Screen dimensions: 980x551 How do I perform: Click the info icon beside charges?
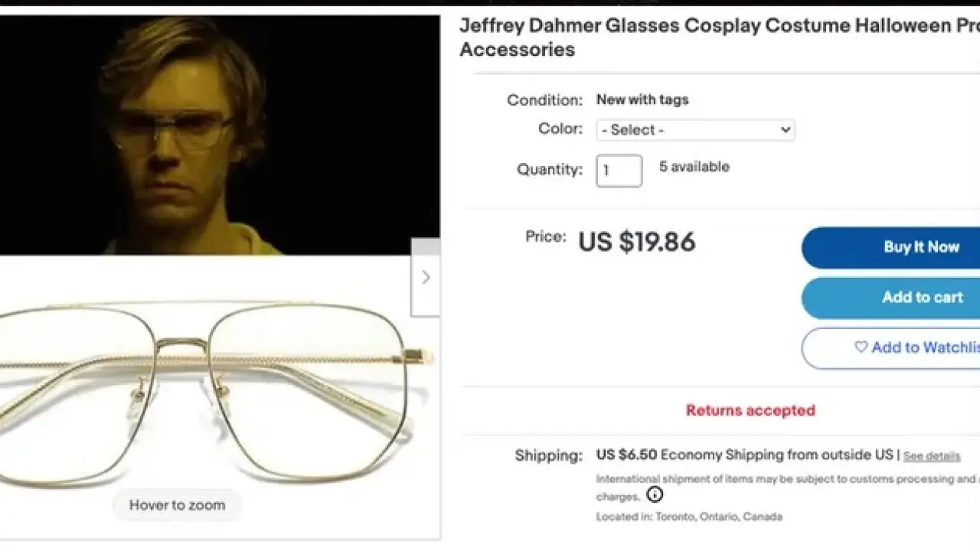655,495
